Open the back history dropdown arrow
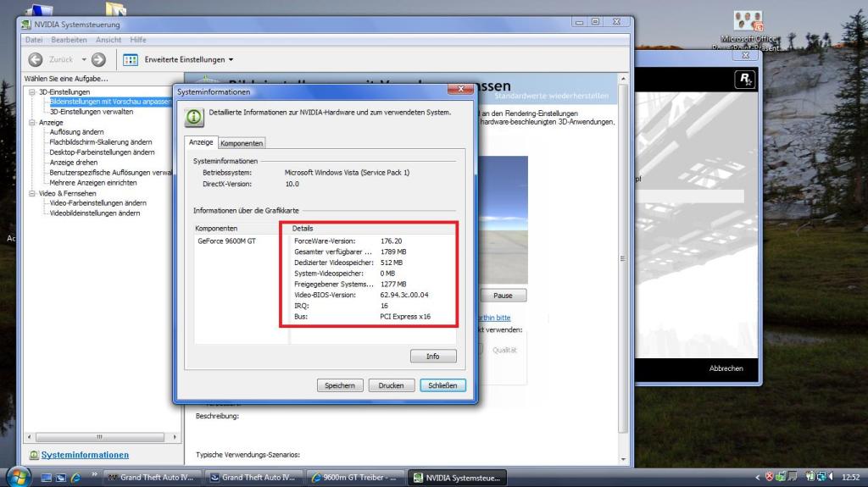The image size is (868, 487). 84,60
